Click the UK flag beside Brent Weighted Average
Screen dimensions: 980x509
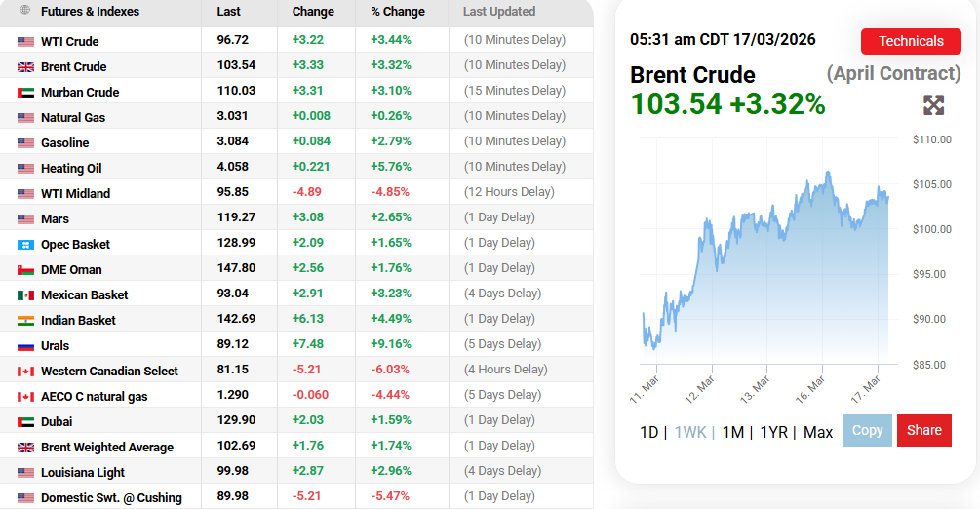click(25, 448)
